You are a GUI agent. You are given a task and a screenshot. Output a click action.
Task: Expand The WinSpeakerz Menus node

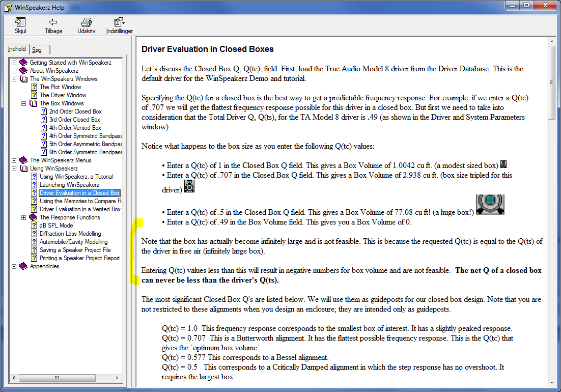click(14, 160)
